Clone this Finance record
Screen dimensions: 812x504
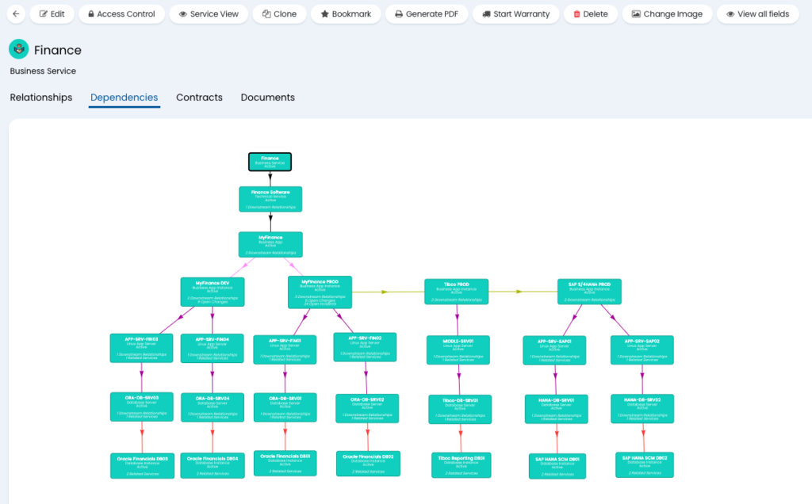click(x=279, y=14)
